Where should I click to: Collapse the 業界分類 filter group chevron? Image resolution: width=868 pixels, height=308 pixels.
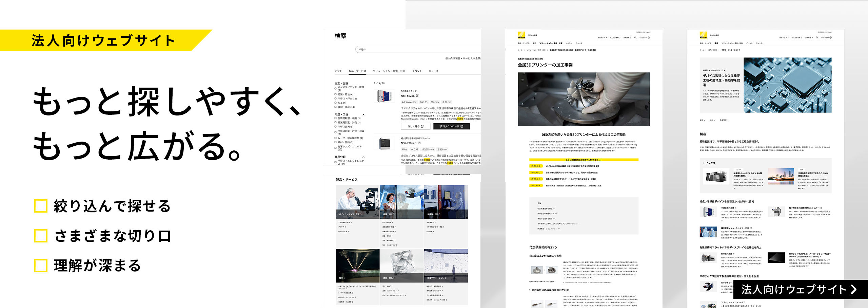click(x=363, y=157)
